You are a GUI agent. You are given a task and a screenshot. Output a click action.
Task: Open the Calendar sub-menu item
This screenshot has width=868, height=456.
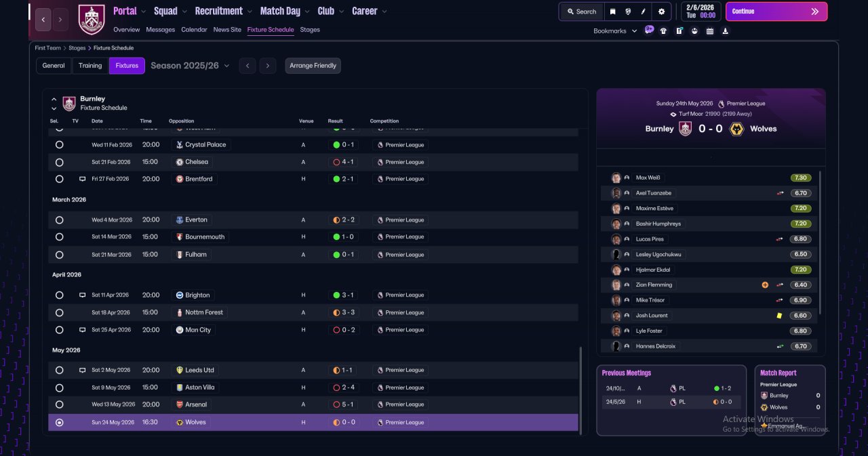194,30
